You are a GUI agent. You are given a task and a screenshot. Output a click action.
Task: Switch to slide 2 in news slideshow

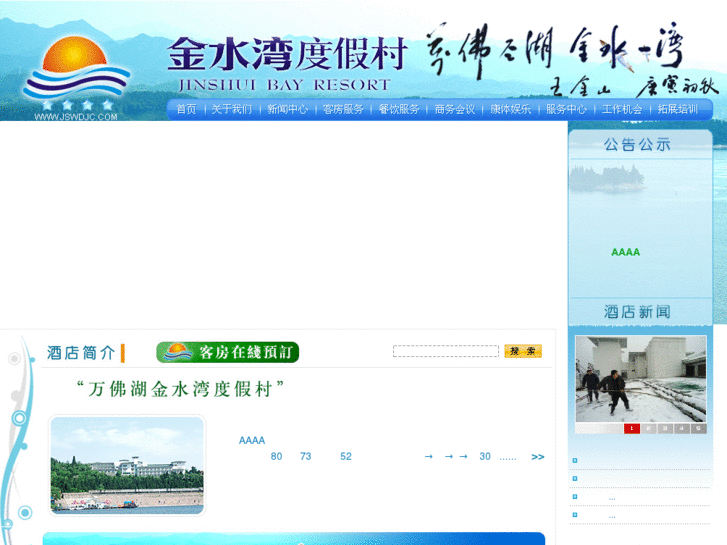point(648,429)
